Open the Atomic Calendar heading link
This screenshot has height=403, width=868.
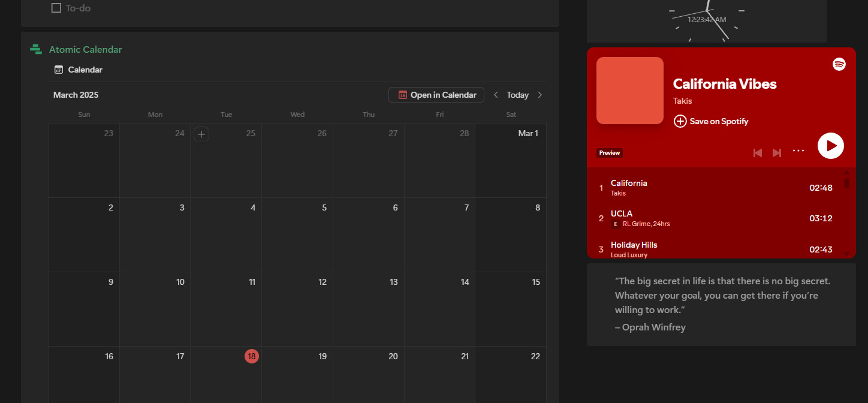point(86,49)
